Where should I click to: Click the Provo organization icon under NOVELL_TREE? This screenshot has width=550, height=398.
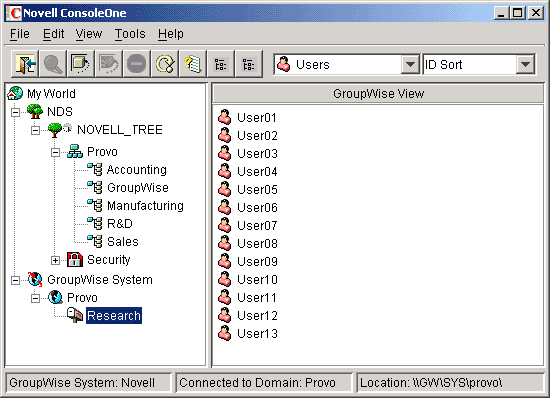tap(75, 151)
